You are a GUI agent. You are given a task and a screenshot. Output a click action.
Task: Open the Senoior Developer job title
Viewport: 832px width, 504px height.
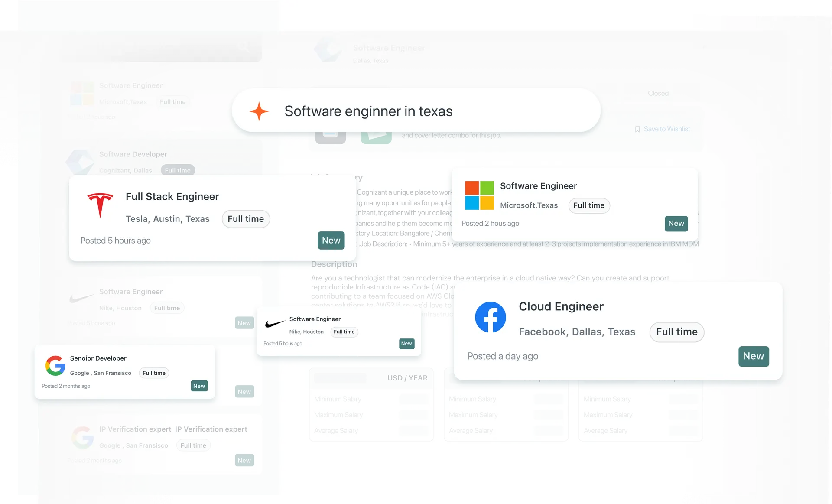click(x=98, y=358)
